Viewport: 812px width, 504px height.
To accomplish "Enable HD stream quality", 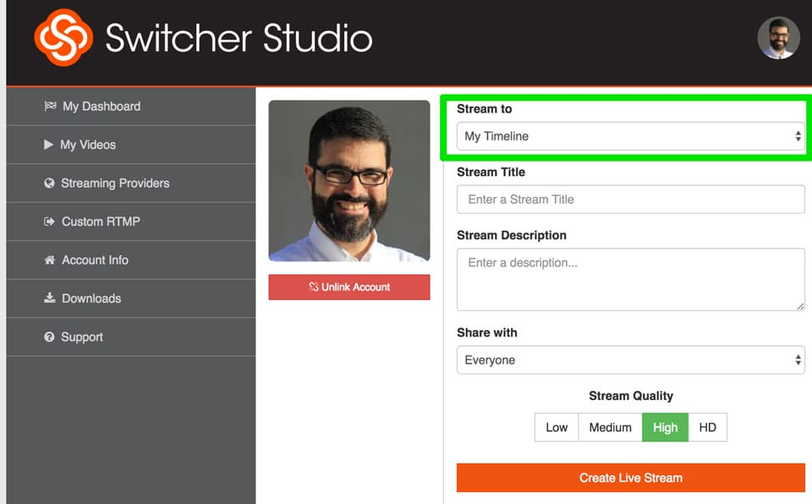I will [708, 427].
